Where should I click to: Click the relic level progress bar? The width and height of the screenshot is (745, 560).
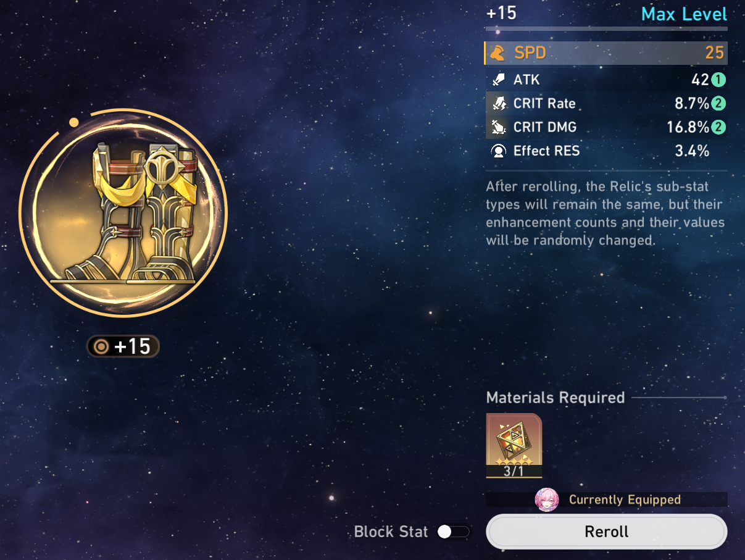coord(606,29)
